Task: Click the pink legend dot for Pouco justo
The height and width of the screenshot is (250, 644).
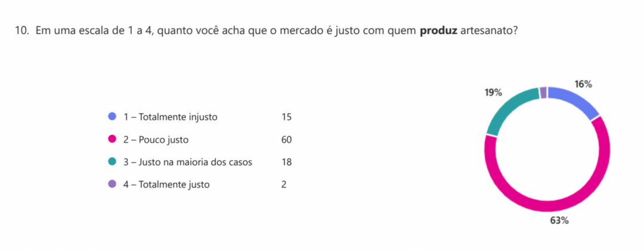Action: [112, 139]
